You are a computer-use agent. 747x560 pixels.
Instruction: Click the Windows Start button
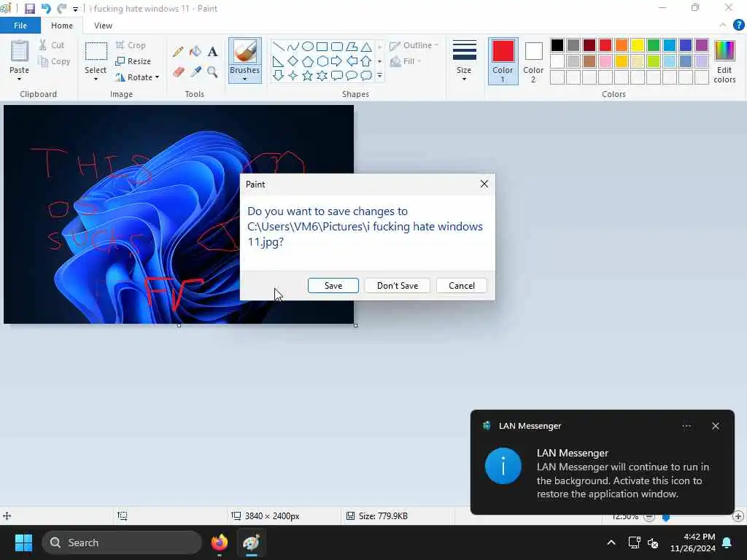pyautogui.click(x=23, y=542)
